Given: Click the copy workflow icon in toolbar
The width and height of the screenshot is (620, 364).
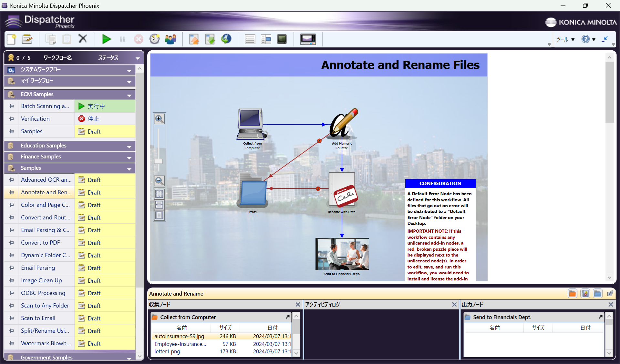Looking at the screenshot, I should [x=51, y=39].
